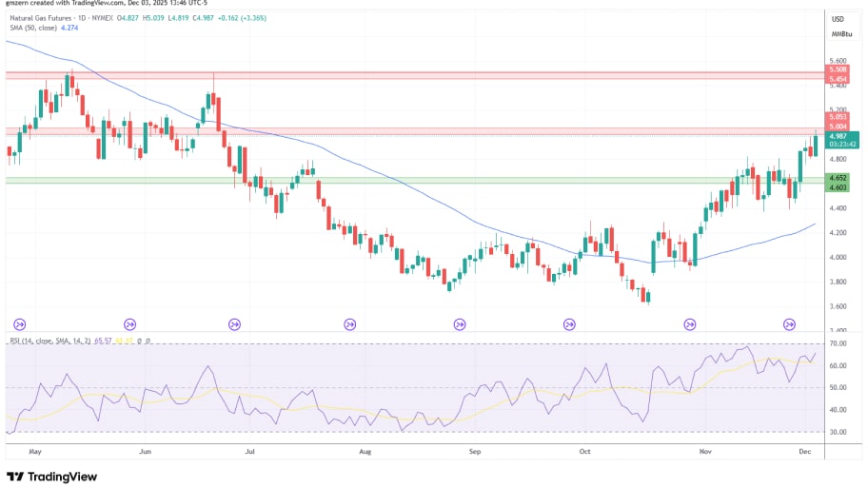Click the purple event marker above Jun

(128, 324)
